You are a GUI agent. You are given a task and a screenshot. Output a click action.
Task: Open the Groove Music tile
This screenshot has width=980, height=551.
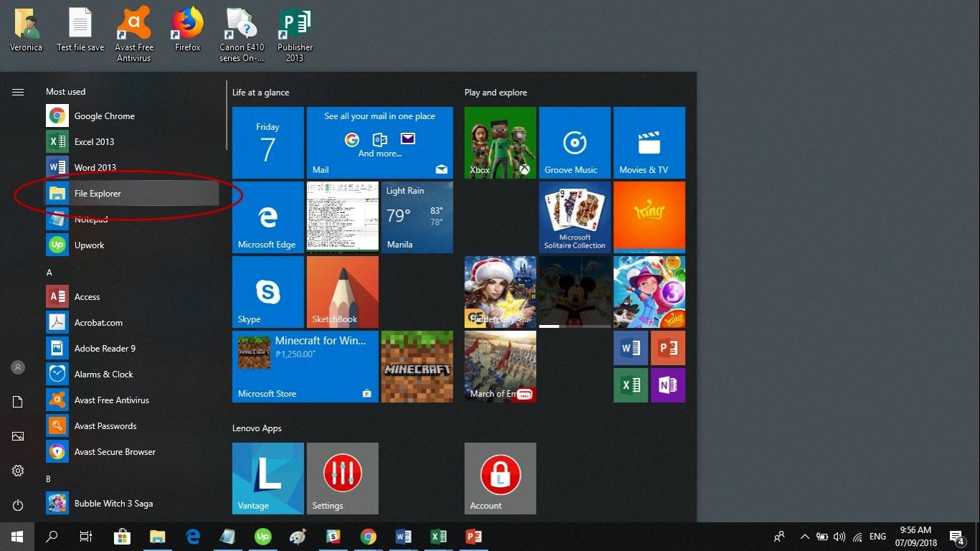575,143
